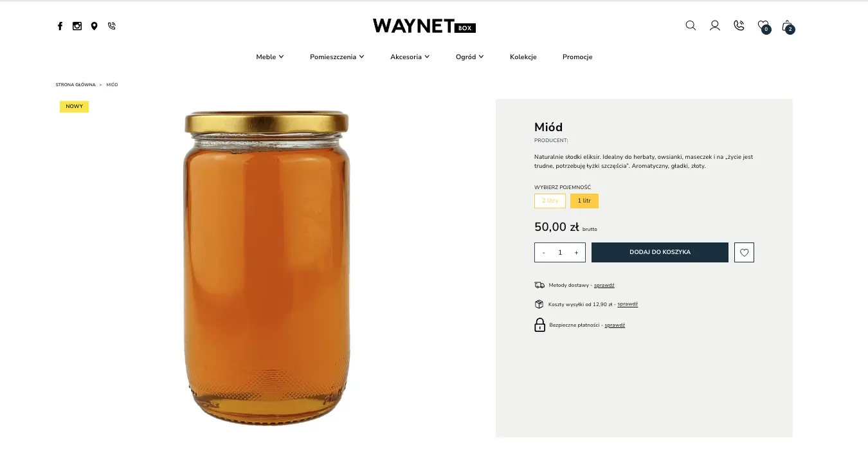Open the wishlist heart icon in header
868x465 pixels.
tap(763, 26)
